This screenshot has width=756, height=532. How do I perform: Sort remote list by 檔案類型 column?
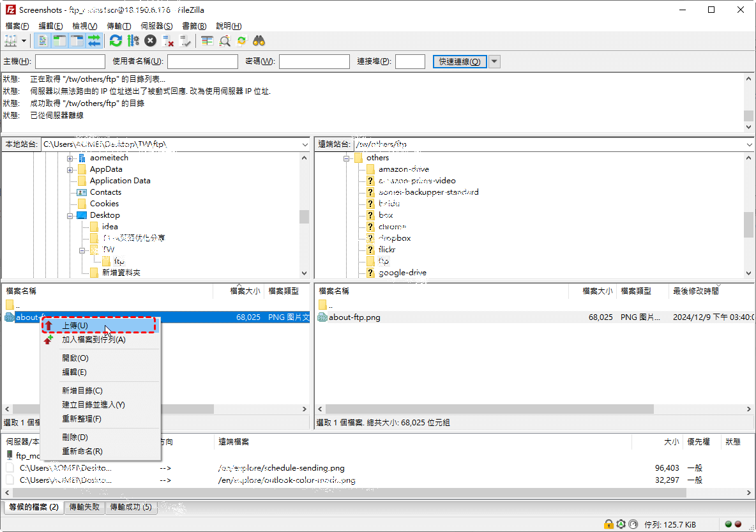tap(643, 291)
